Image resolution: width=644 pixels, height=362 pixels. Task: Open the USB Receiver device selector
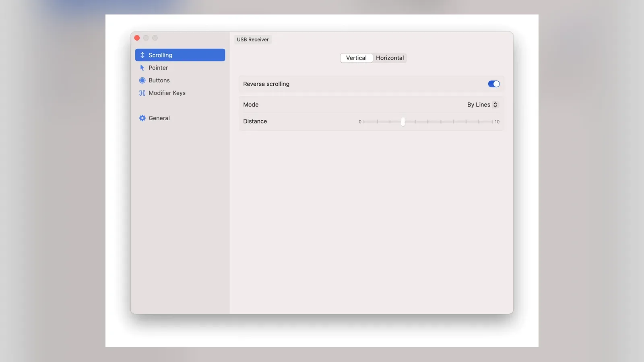click(x=253, y=39)
